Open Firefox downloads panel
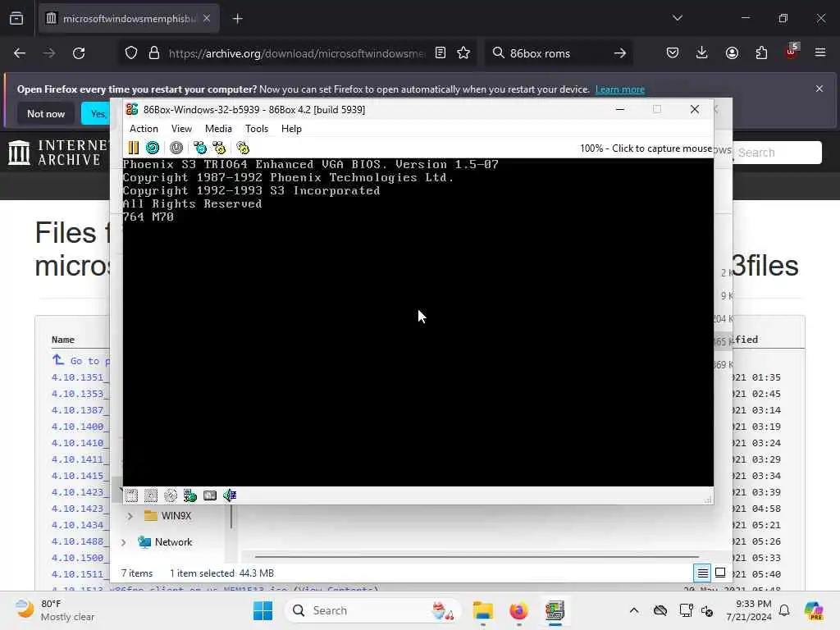This screenshot has width=840, height=630. click(x=702, y=52)
